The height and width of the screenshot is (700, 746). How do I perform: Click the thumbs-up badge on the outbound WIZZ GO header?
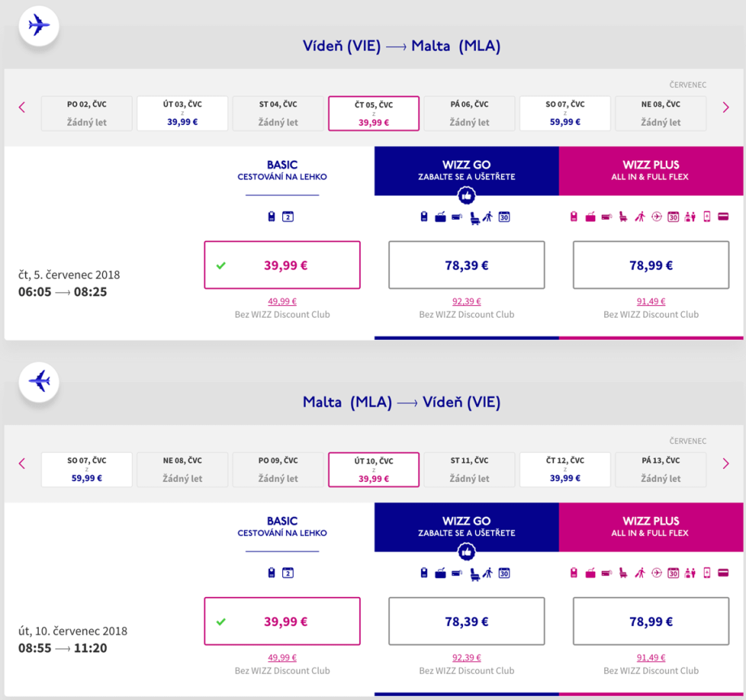click(466, 195)
